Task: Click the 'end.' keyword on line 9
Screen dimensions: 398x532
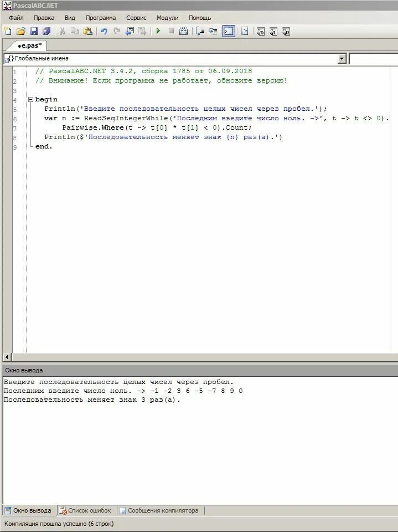Action: click(x=44, y=146)
